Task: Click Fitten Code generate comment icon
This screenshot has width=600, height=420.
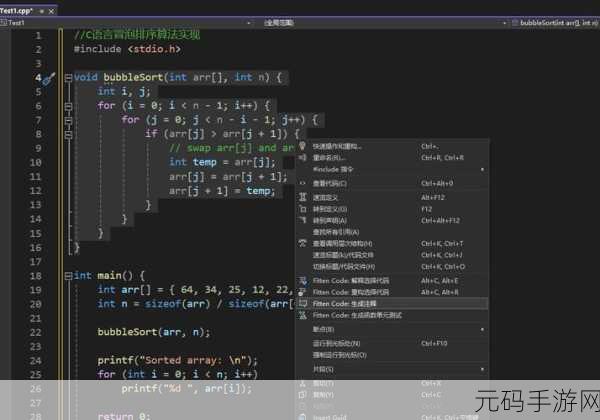Action: 302,304
